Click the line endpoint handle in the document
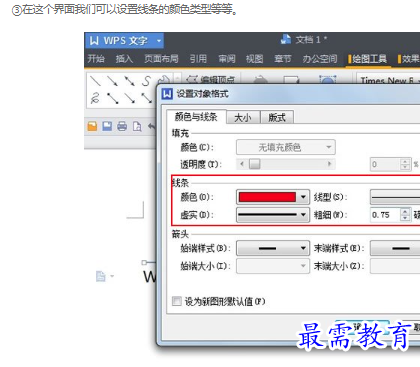This screenshot has height=367, width=420. click(144, 263)
